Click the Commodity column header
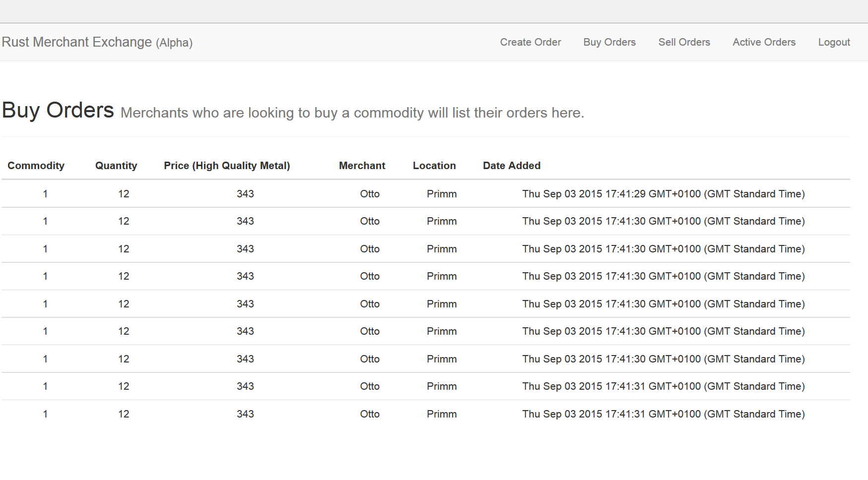 (x=36, y=166)
